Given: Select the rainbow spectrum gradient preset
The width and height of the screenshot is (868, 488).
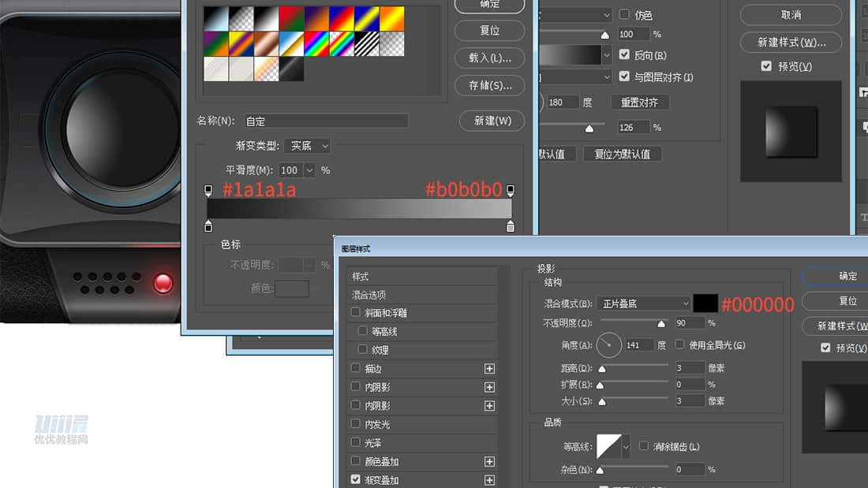Looking at the screenshot, I should pyautogui.click(x=316, y=43).
